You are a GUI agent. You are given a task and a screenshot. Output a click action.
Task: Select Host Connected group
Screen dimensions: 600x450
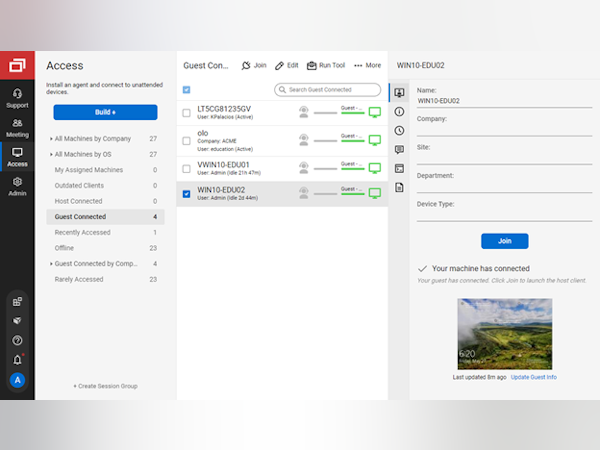pyautogui.click(x=105, y=201)
